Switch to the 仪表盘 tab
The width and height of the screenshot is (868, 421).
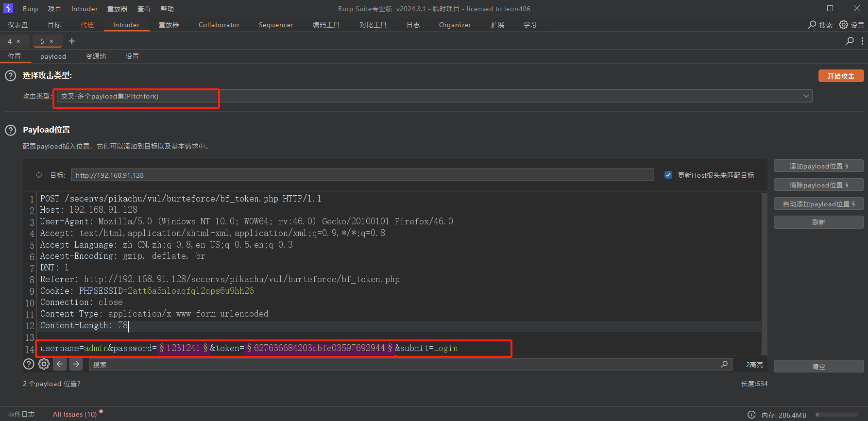coord(17,25)
